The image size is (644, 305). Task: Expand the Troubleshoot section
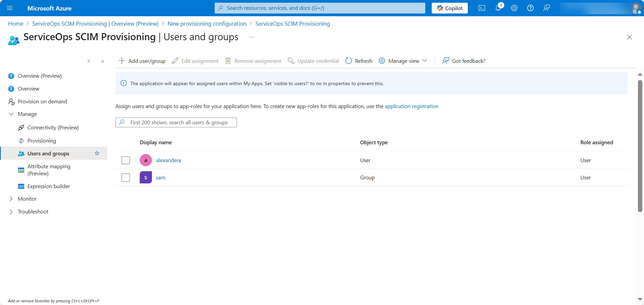click(x=11, y=211)
